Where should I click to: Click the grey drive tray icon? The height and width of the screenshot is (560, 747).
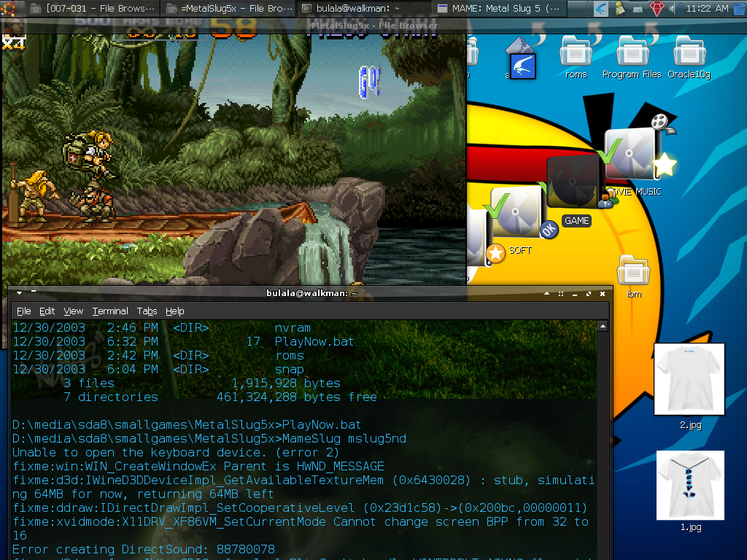point(638,9)
